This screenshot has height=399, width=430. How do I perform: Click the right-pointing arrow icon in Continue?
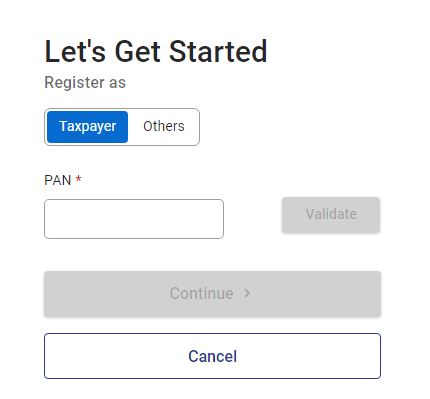(247, 293)
